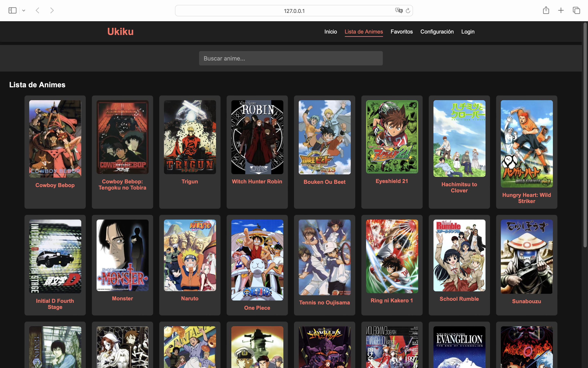Click the Hachimitsu to Clover title

click(x=459, y=187)
